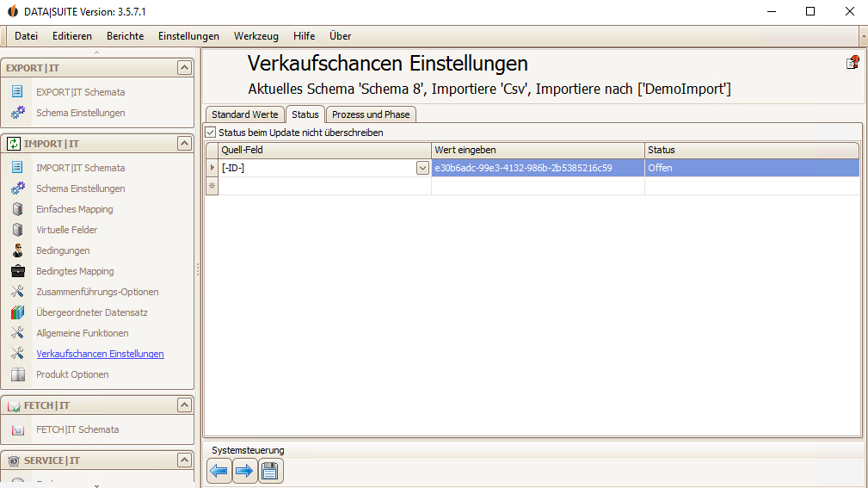868x488 pixels.
Task: Toggle 'Status beim Update nicht überschreiben' checkbox
Action: 211,133
